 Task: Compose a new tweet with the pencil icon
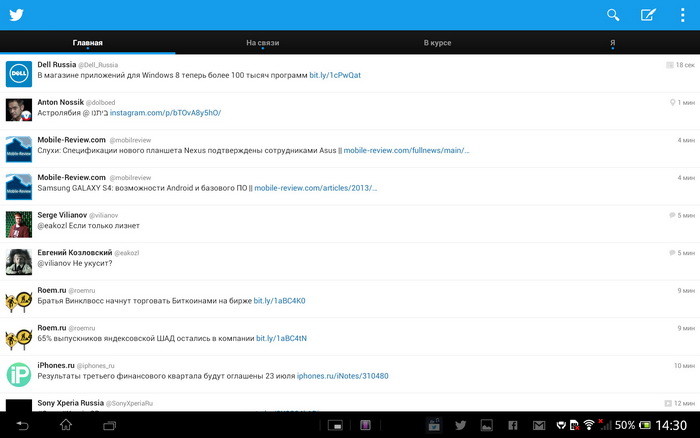click(648, 15)
